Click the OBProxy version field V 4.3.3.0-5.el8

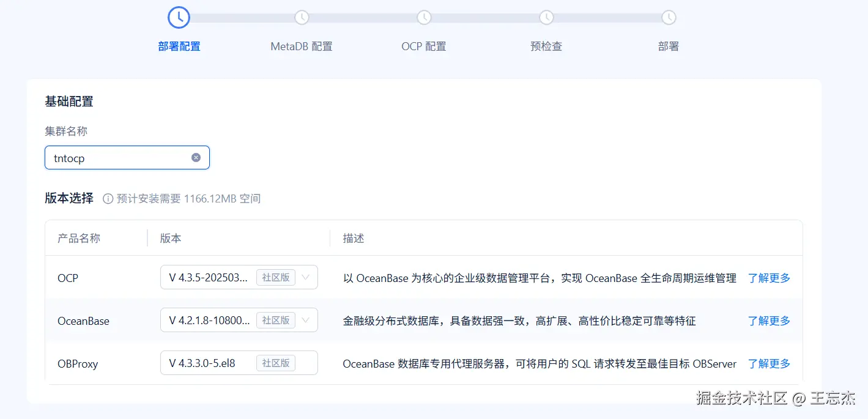point(239,363)
